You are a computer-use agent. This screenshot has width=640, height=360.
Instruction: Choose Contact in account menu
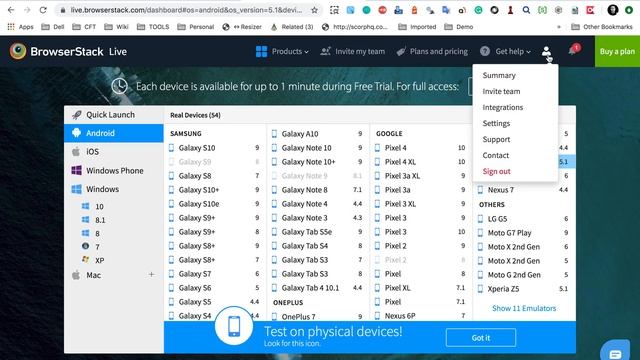[x=496, y=155]
